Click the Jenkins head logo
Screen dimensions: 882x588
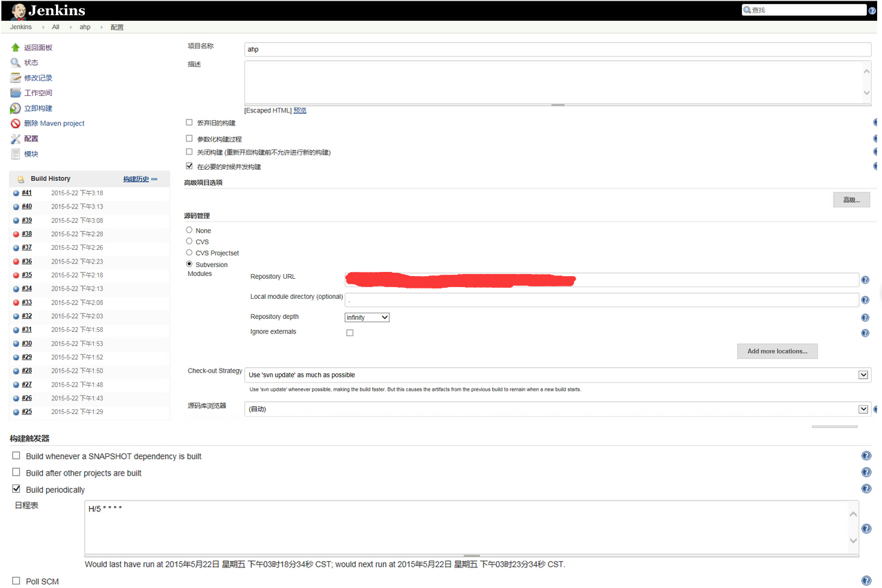click(17, 10)
